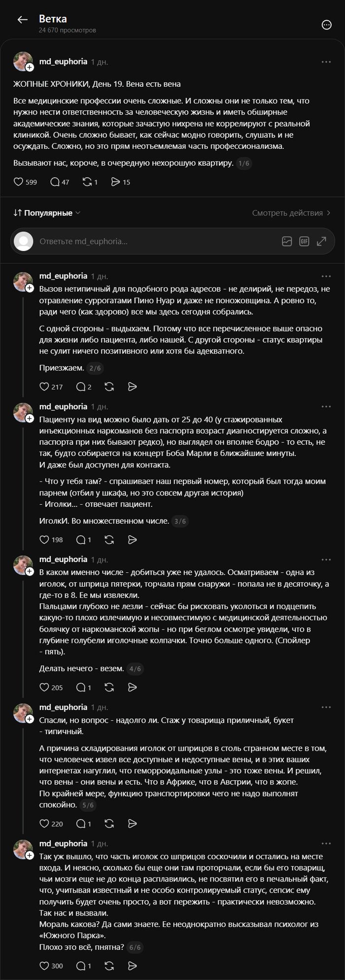Go back using the arrow next to Ветка

[x=22, y=20]
